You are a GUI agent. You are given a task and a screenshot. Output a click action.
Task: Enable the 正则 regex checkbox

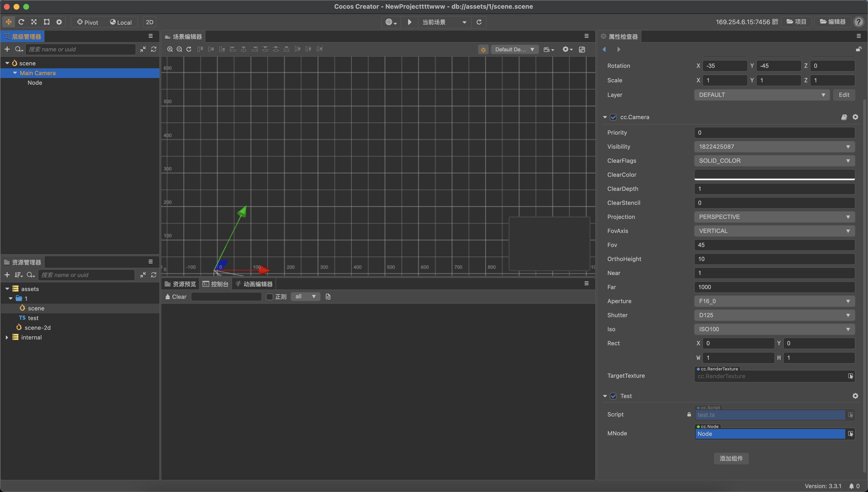click(x=269, y=297)
